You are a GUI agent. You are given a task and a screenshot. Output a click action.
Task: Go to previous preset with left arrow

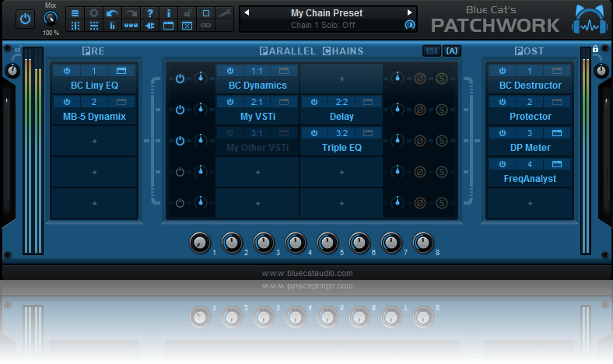(x=247, y=12)
